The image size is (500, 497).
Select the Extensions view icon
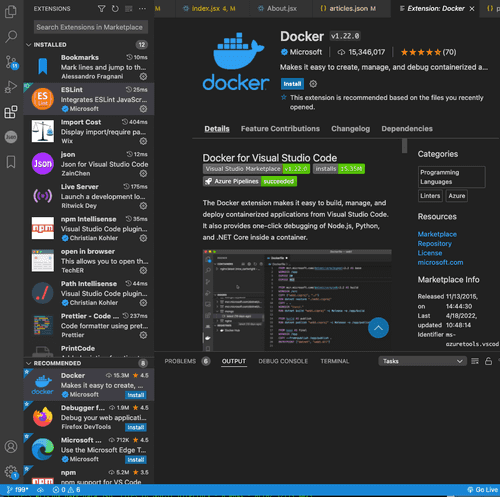pyautogui.click(x=11, y=112)
